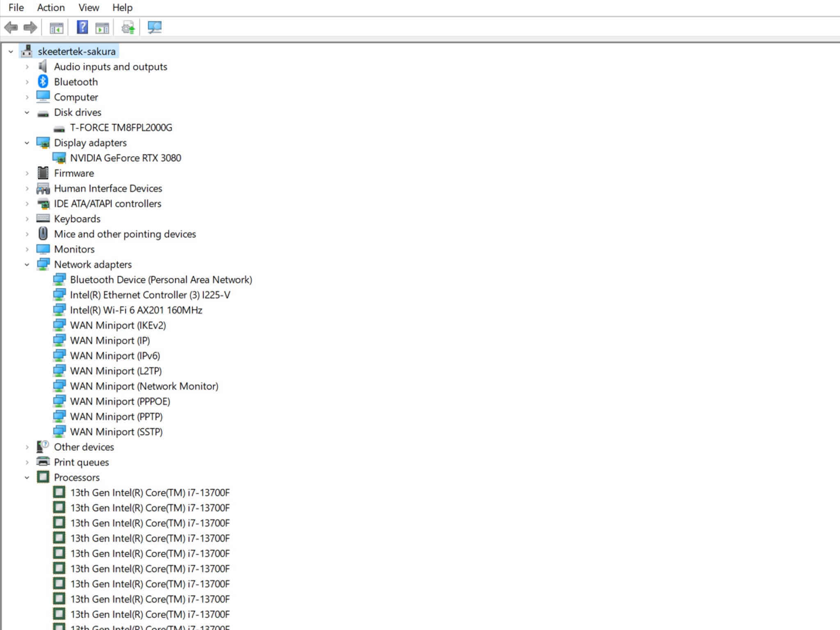
Task: Click the printer icon beside Print queues
Action: pyautogui.click(x=43, y=461)
